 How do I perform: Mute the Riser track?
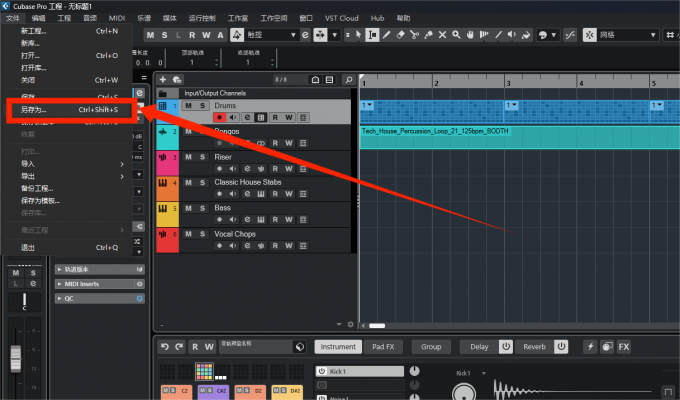[x=188, y=157]
